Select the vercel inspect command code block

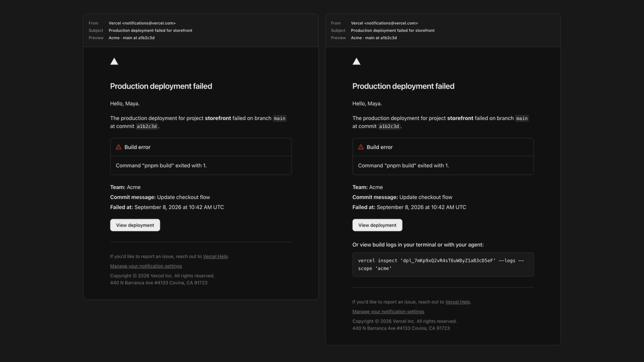443,264
